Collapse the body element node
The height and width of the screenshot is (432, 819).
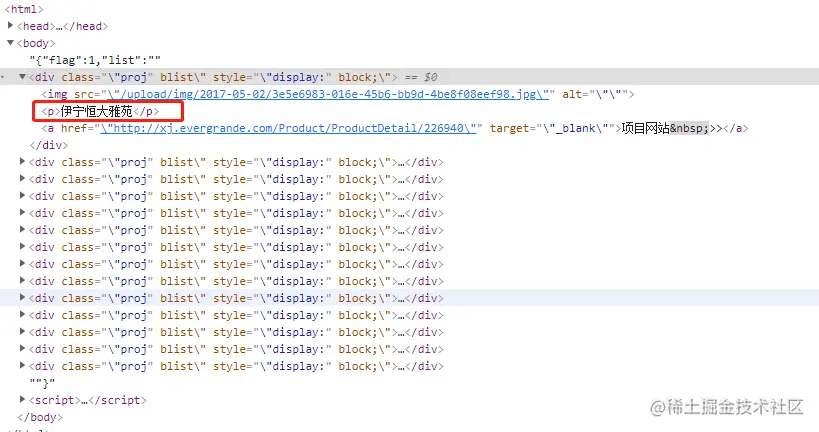pyautogui.click(x=10, y=42)
